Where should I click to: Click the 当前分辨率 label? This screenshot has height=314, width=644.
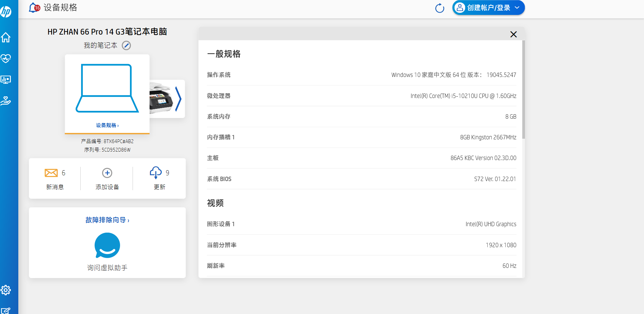(222, 245)
